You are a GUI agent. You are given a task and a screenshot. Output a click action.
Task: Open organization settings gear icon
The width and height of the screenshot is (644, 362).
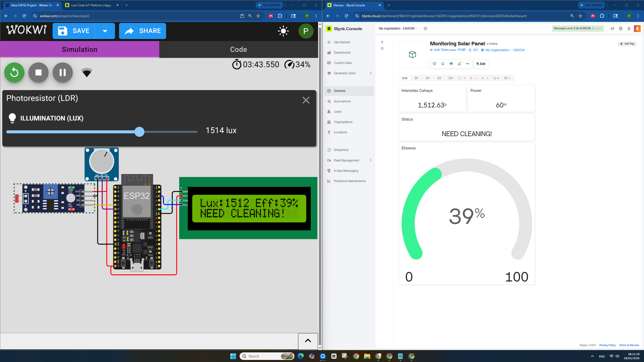(425, 29)
